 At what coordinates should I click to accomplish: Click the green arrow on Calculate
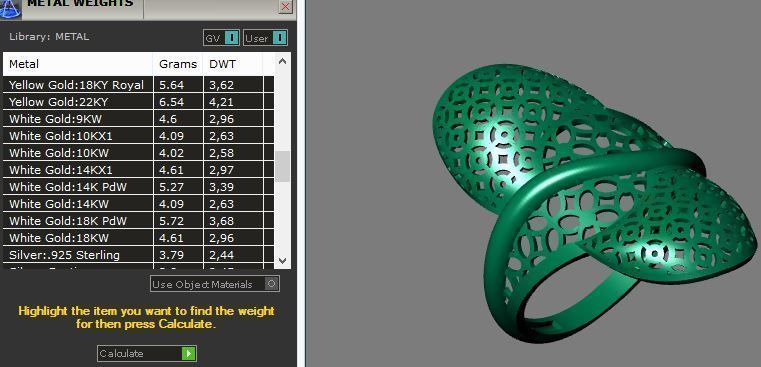click(188, 353)
